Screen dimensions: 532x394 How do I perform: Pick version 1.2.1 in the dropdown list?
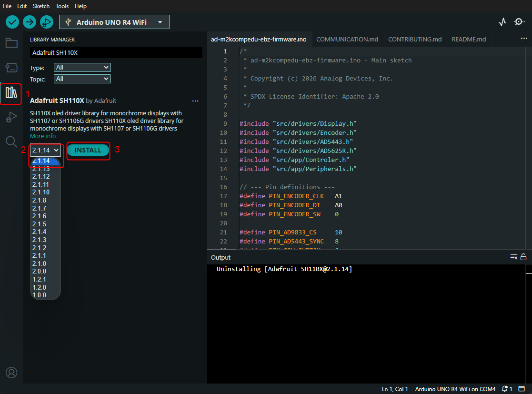point(40,279)
